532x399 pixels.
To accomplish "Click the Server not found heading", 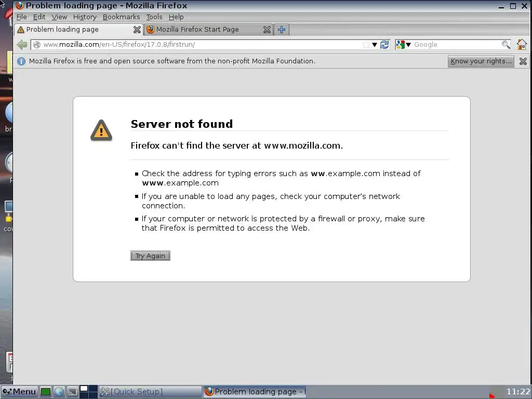I will [x=182, y=124].
